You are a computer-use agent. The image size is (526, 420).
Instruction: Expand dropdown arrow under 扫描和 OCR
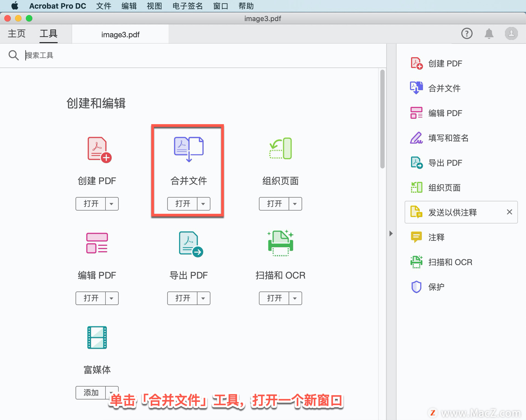(295, 298)
